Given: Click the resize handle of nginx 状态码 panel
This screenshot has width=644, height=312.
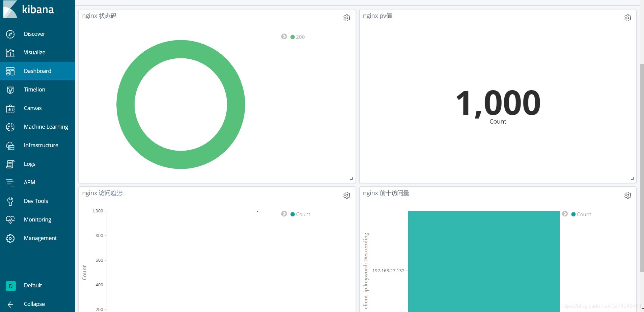Looking at the screenshot, I should [352, 179].
